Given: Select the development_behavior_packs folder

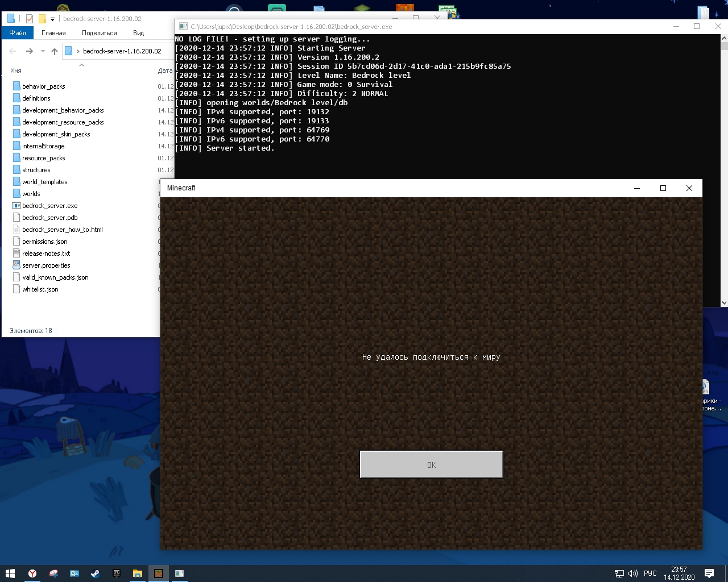Looking at the screenshot, I should [x=63, y=110].
